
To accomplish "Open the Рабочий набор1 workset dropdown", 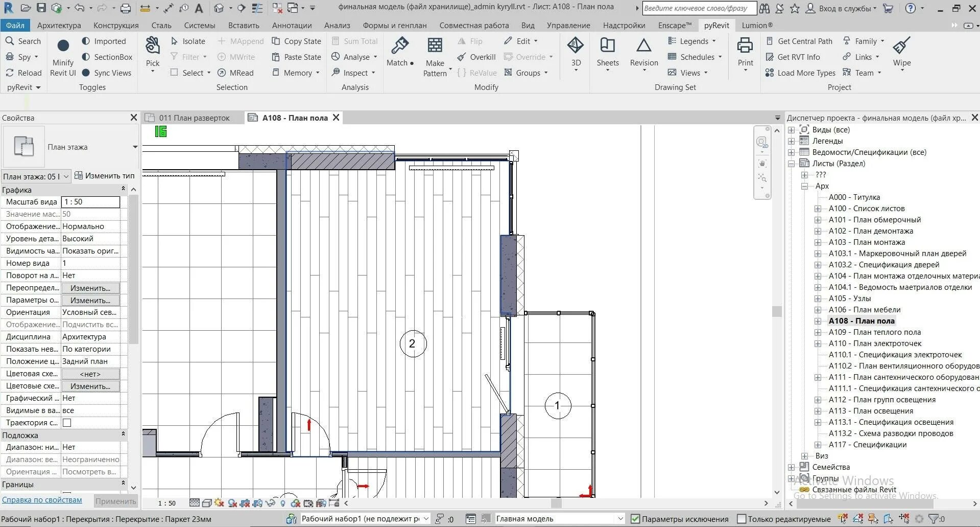I will (365, 519).
